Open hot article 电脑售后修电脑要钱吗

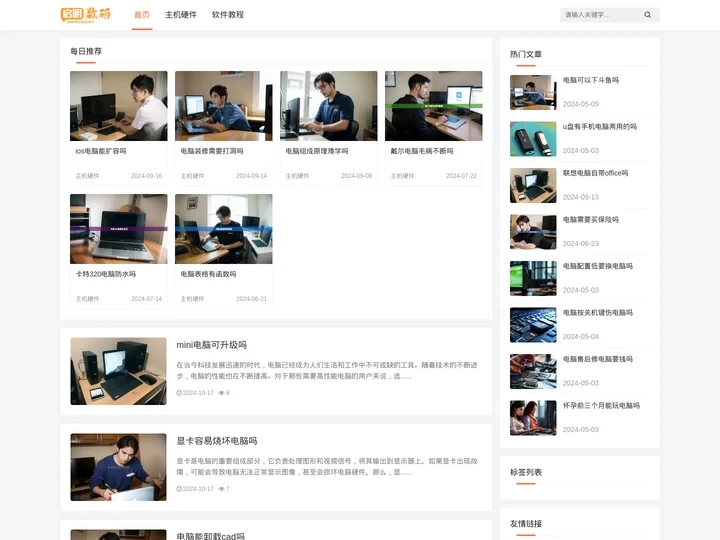pos(598,359)
